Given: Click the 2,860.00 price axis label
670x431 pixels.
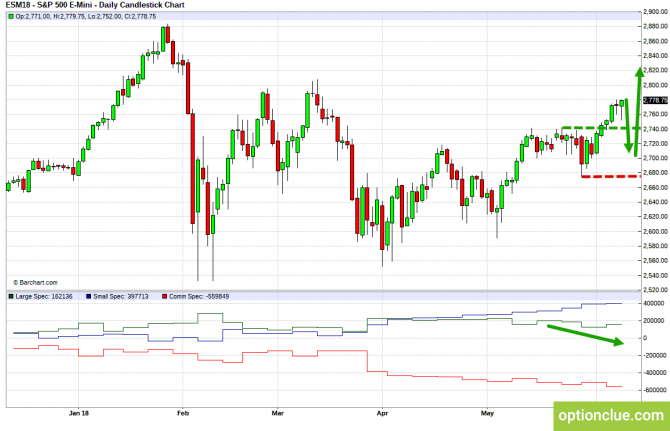Looking at the screenshot, I should pos(655,41).
